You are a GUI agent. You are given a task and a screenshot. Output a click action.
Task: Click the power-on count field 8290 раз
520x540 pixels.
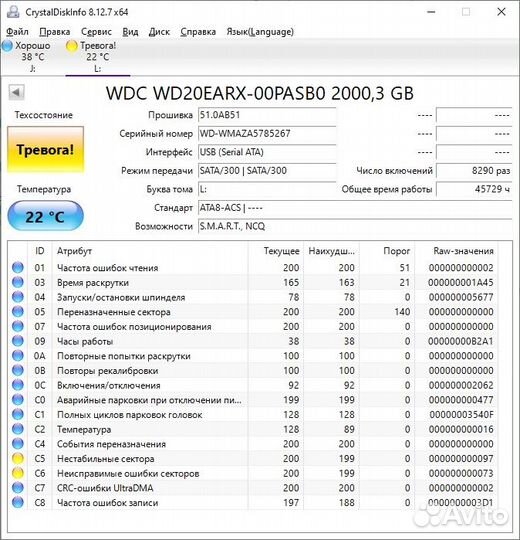(474, 171)
